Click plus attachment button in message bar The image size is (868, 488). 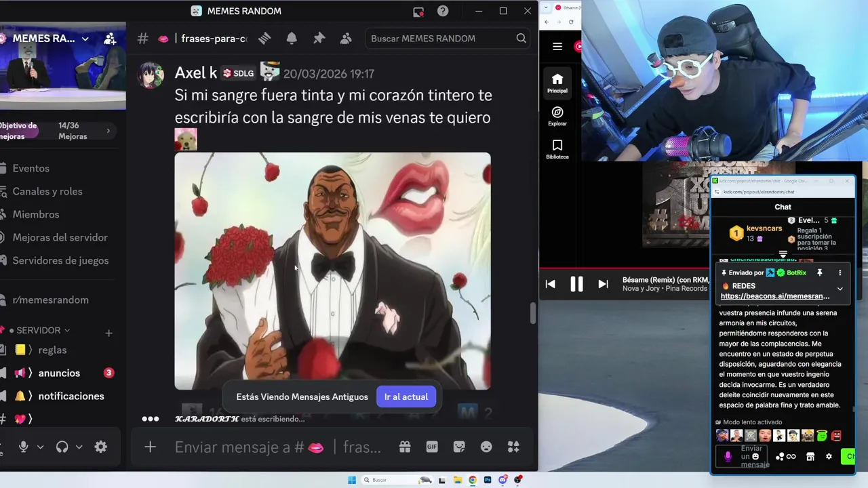click(151, 447)
